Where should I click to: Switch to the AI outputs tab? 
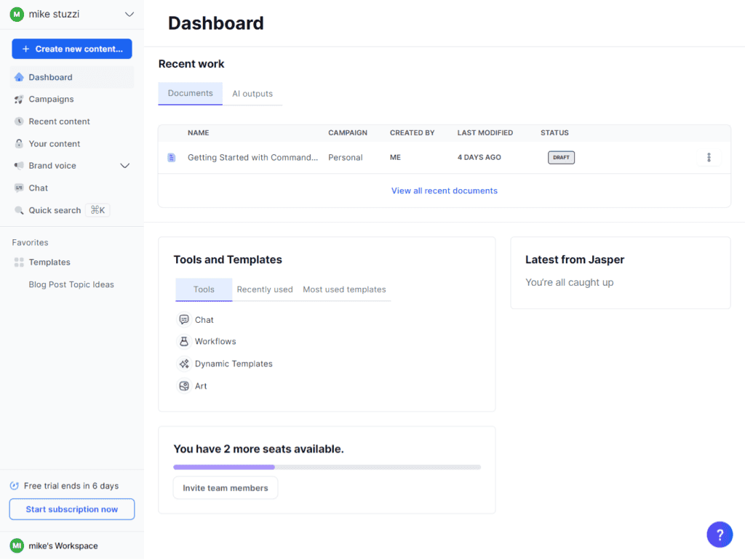click(252, 94)
